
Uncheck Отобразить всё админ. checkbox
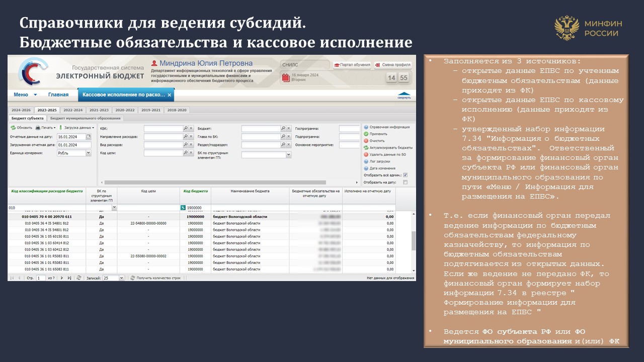[x=405, y=175]
